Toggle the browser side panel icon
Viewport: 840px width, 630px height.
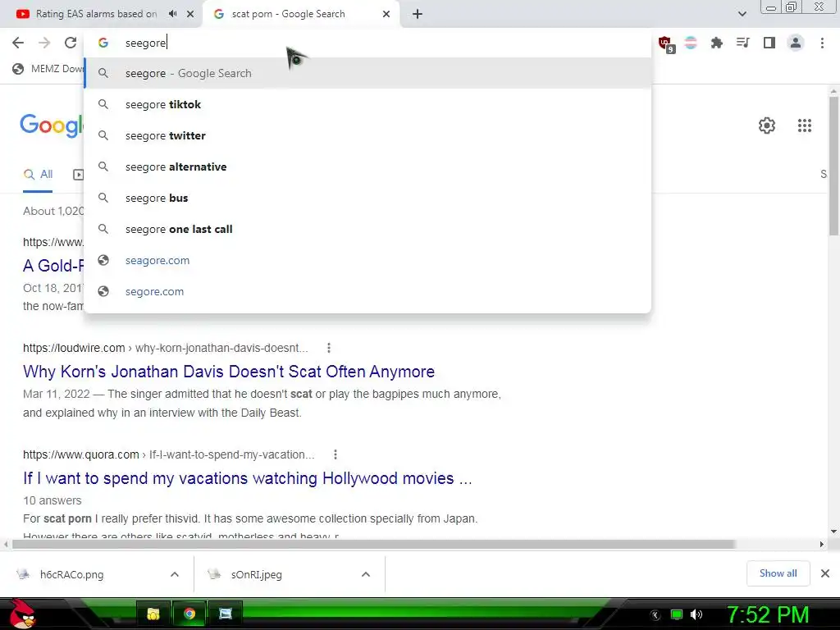[769, 43]
